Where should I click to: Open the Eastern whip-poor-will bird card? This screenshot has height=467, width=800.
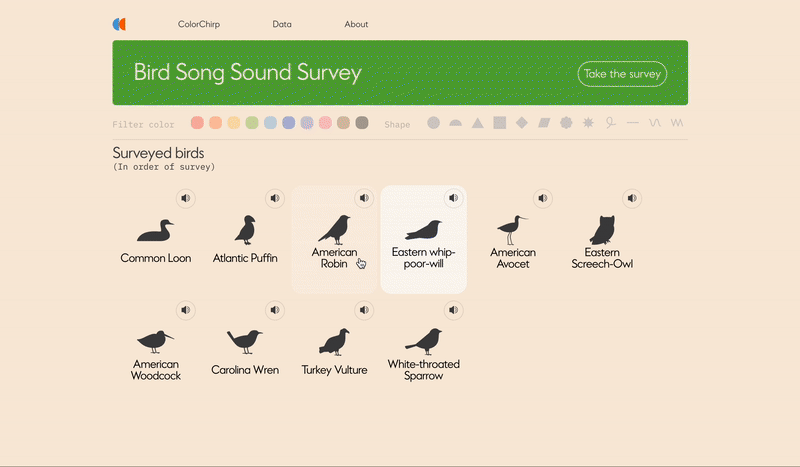[x=423, y=240]
